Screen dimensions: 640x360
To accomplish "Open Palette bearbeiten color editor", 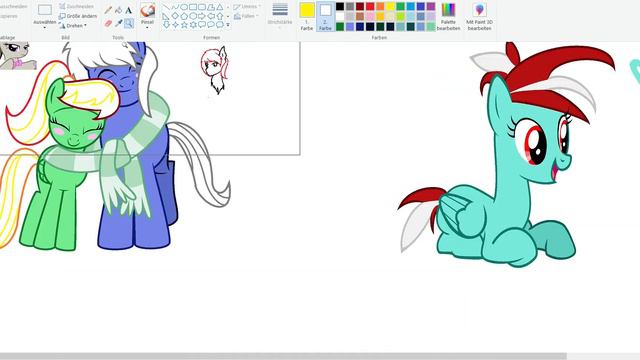I will 448,16.
